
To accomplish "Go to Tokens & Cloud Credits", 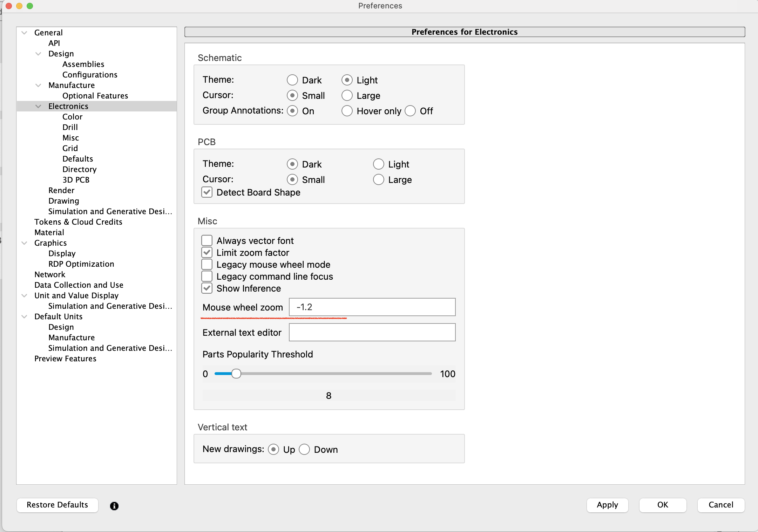I will pyautogui.click(x=78, y=222).
